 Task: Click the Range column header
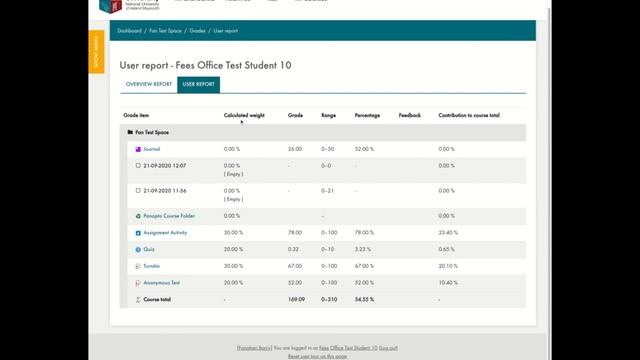pyautogui.click(x=328, y=116)
